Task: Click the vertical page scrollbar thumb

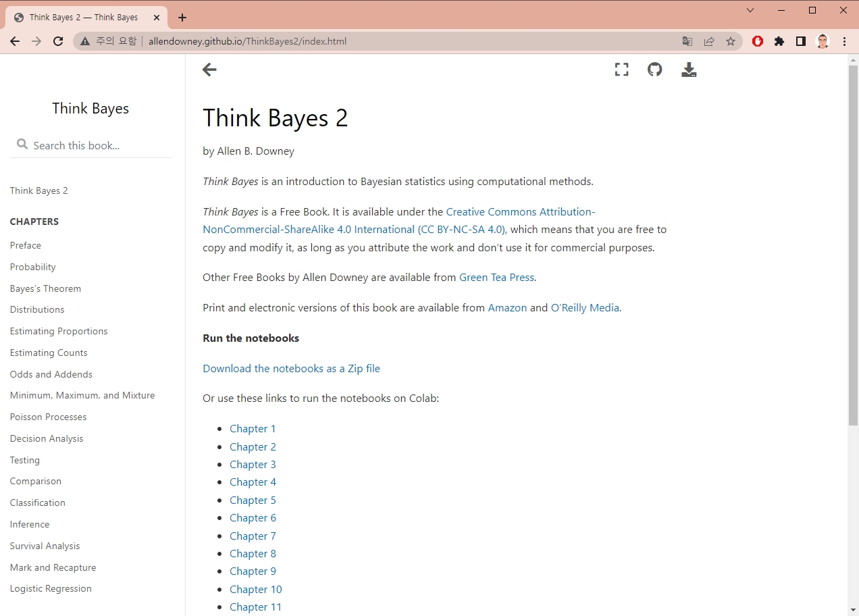Action: click(x=853, y=245)
